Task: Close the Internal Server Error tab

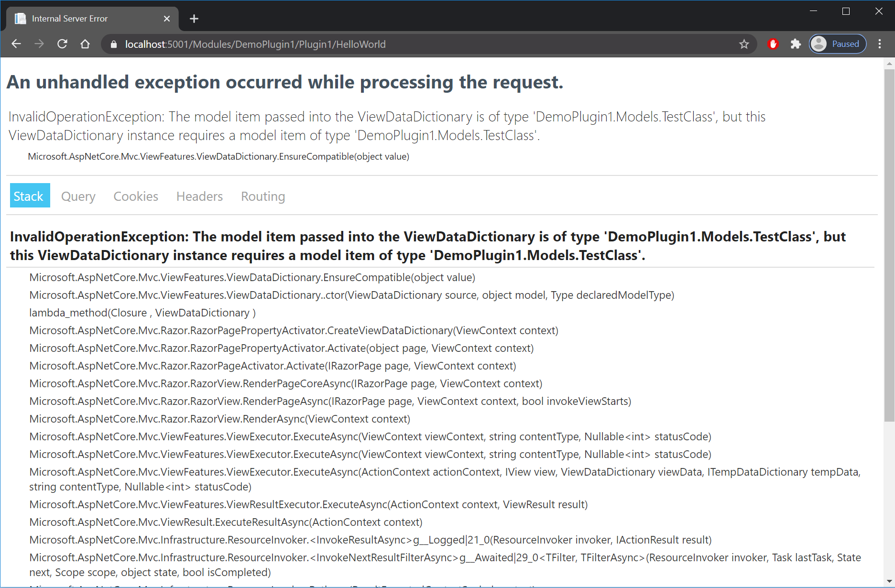Action: pyautogui.click(x=167, y=19)
